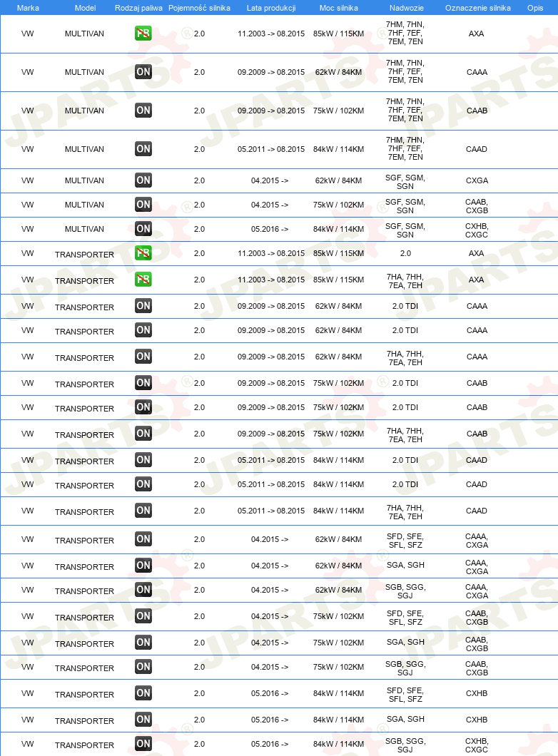Click the Lata produkcji column header
The width and height of the screenshot is (558, 756).
[x=271, y=8]
